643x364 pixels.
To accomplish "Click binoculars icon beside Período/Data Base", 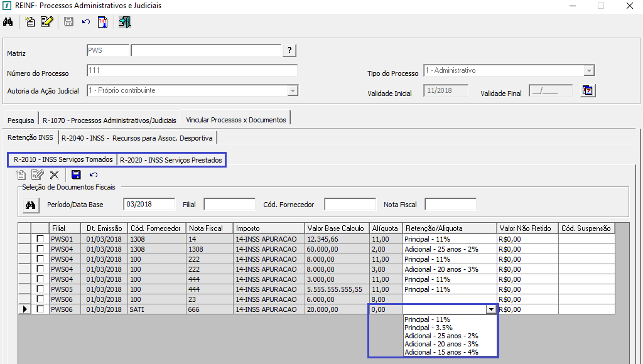I will [30, 205].
